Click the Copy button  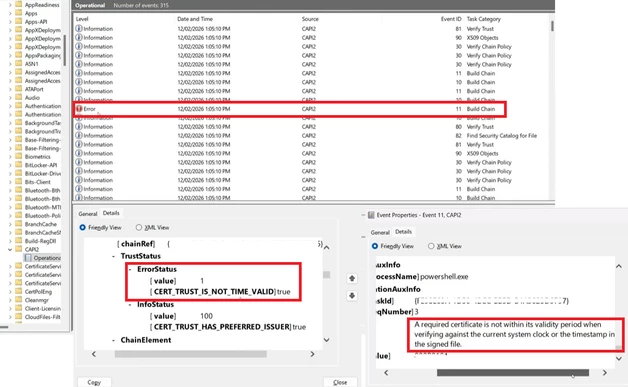94,382
